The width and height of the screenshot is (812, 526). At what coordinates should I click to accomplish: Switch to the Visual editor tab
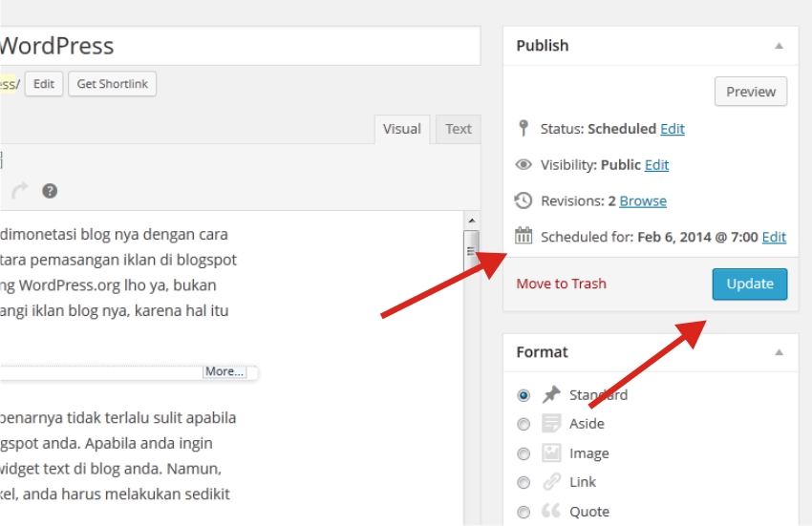coord(402,129)
